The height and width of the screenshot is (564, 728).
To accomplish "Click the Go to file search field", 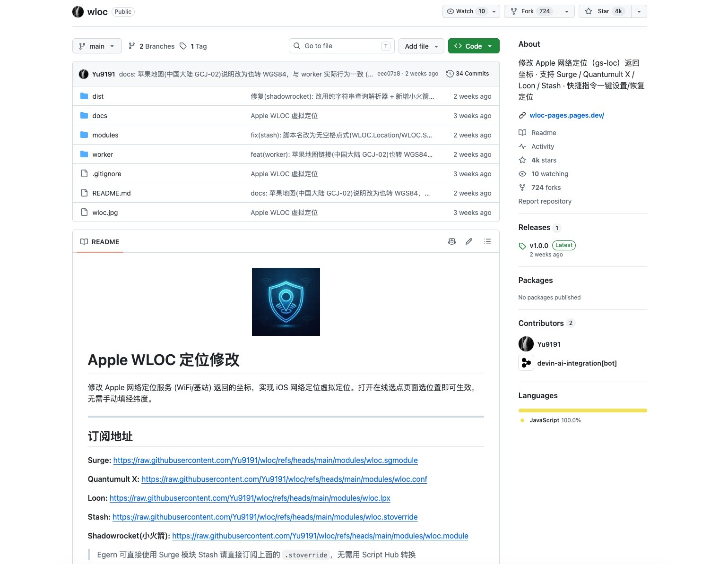I will pos(342,46).
